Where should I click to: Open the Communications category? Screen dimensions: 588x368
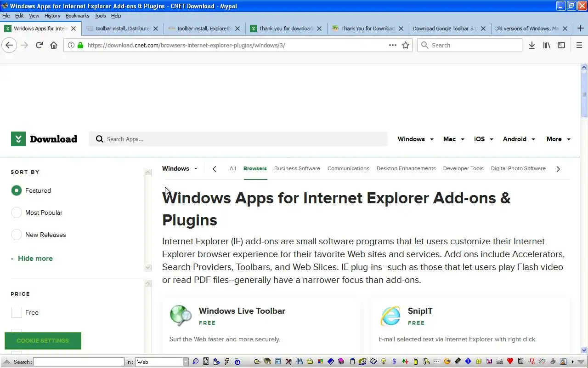tap(348, 168)
